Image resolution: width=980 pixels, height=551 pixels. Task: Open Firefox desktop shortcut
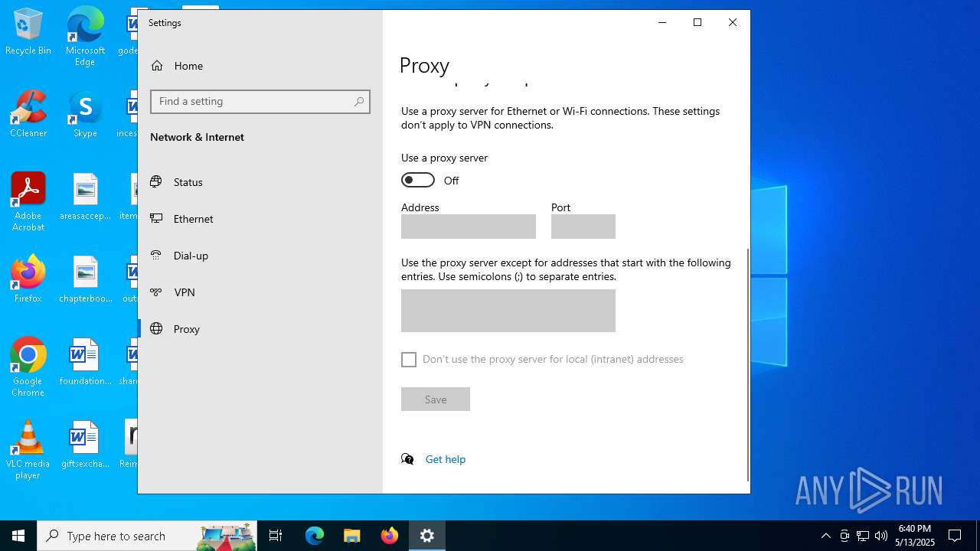28,280
